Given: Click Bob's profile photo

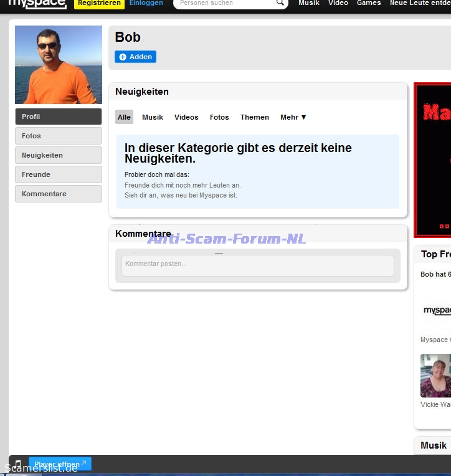Looking at the screenshot, I should [x=59, y=65].
